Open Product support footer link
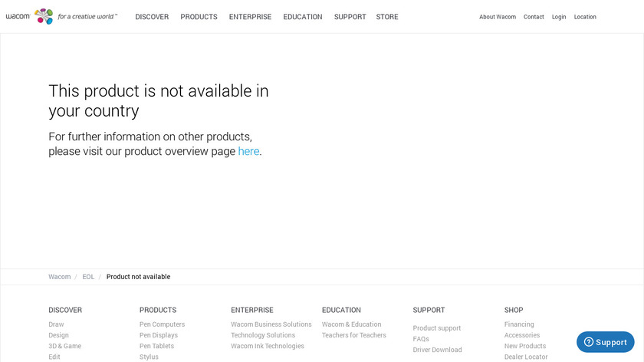 (437, 328)
